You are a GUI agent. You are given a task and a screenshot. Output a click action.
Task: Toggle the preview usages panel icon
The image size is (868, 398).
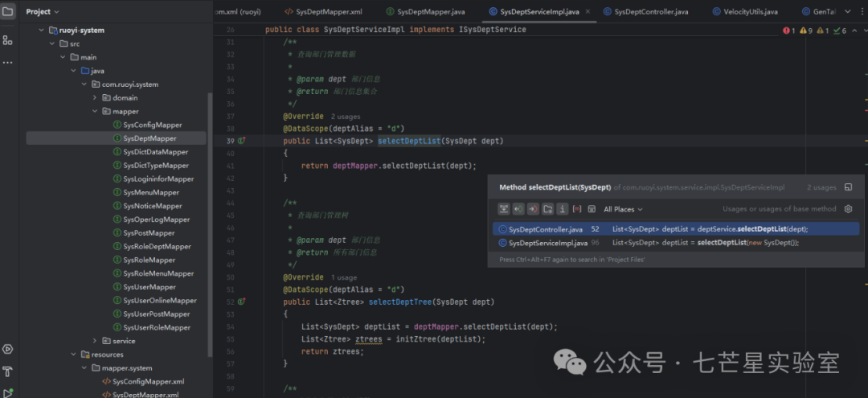[x=592, y=209]
